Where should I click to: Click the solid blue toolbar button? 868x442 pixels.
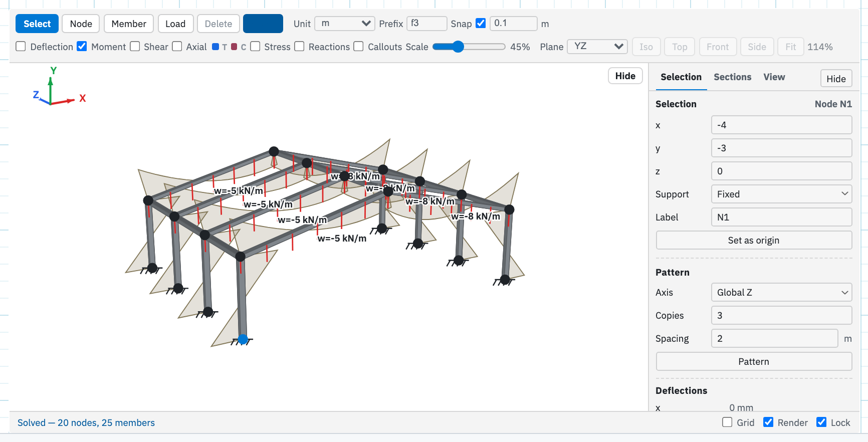click(263, 24)
